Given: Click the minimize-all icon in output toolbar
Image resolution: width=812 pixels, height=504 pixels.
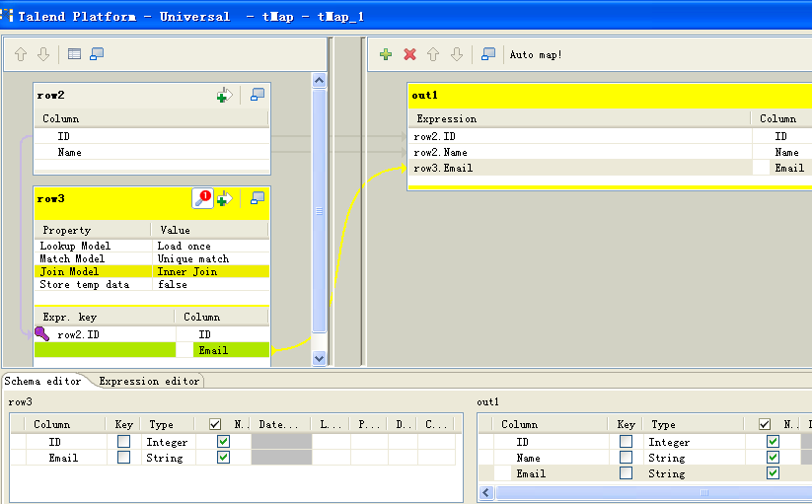Looking at the screenshot, I should click(x=488, y=54).
